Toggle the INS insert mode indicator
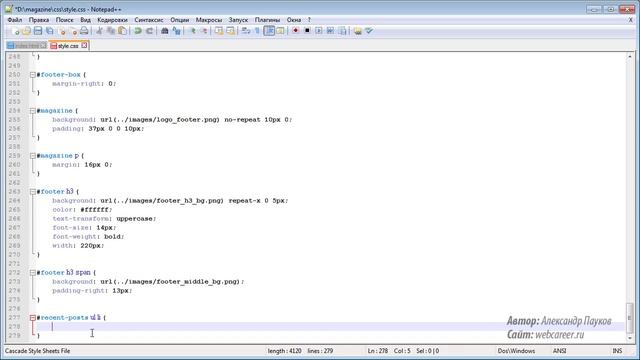The height and width of the screenshot is (360, 640). (617, 351)
